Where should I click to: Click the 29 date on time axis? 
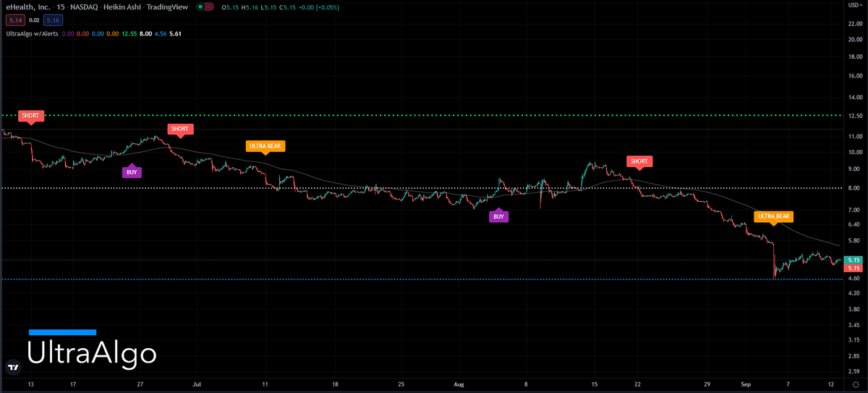[708, 384]
